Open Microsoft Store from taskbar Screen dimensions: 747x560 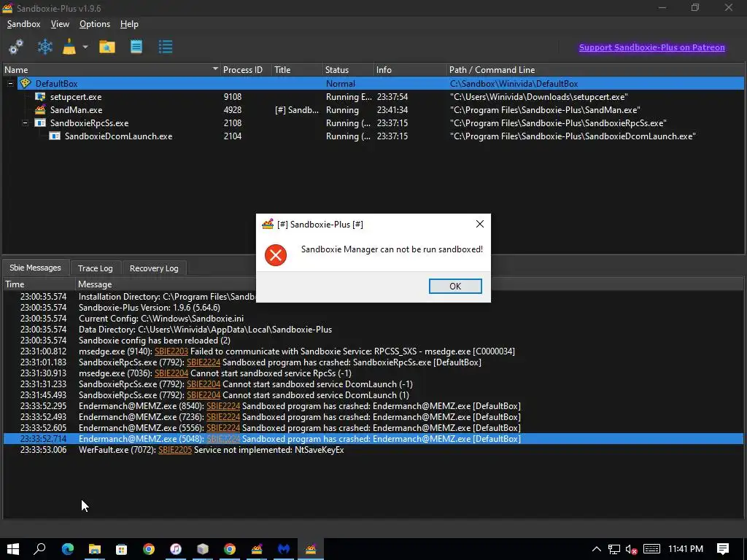click(x=122, y=549)
